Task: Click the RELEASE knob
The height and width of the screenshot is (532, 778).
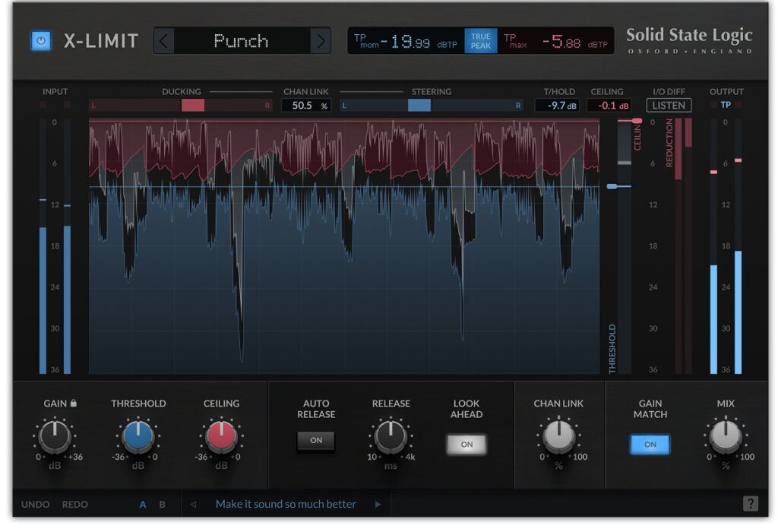Action: (391, 435)
